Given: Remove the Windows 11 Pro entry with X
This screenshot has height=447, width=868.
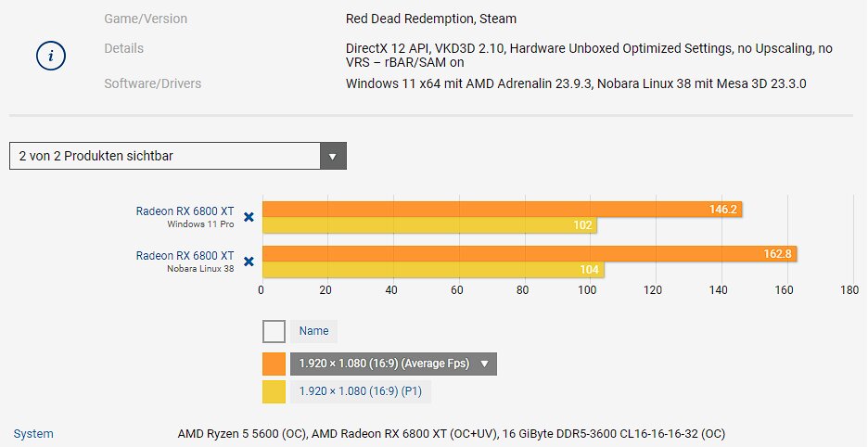Looking at the screenshot, I should [x=249, y=217].
